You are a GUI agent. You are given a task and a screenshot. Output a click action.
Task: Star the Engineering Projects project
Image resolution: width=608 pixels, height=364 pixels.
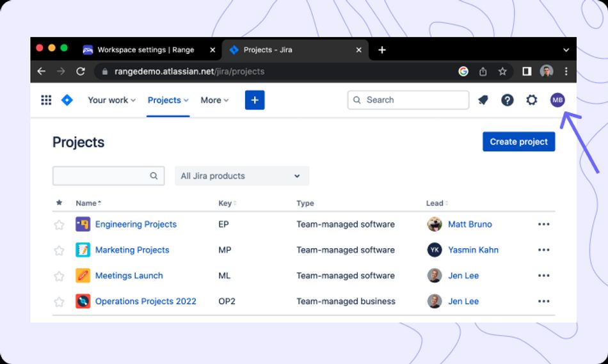59,225
